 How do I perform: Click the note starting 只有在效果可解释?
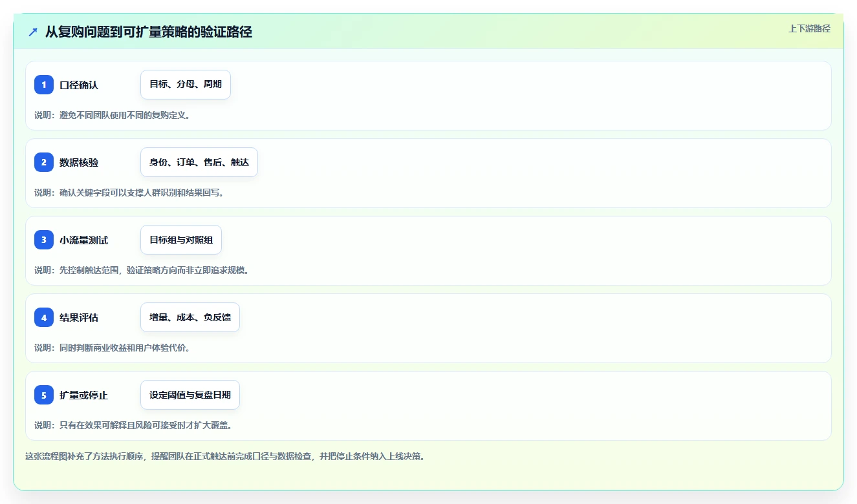coord(133,425)
